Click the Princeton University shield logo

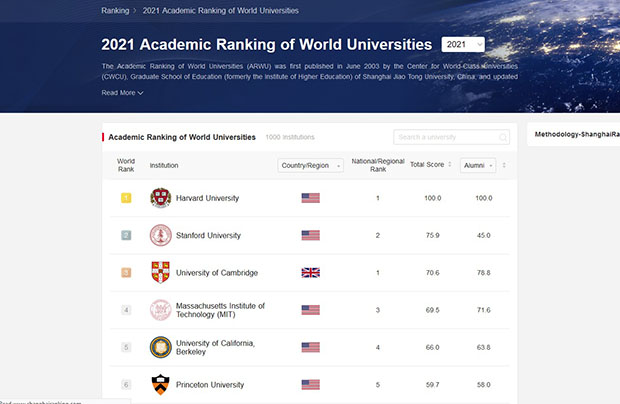(161, 384)
